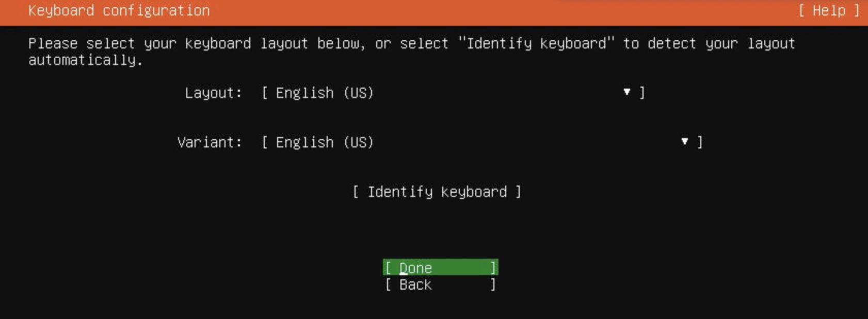Click the closing bracket of the Back button

pos(493,284)
